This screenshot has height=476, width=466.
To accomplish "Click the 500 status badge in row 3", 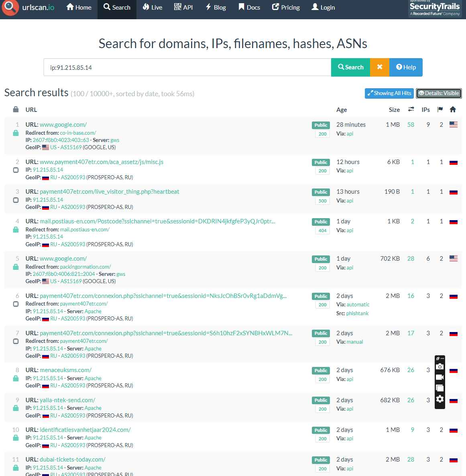I will pyautogui.click(x=323, y=201).
